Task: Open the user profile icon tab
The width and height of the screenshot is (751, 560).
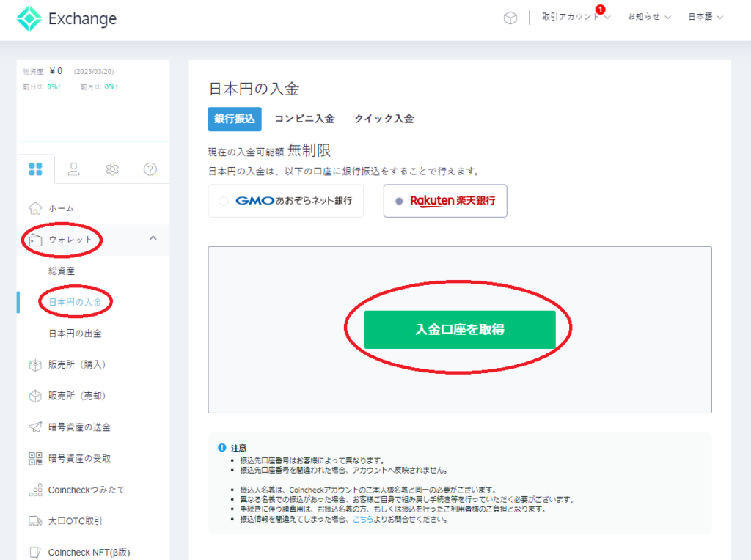Action: tap(74, 169)
